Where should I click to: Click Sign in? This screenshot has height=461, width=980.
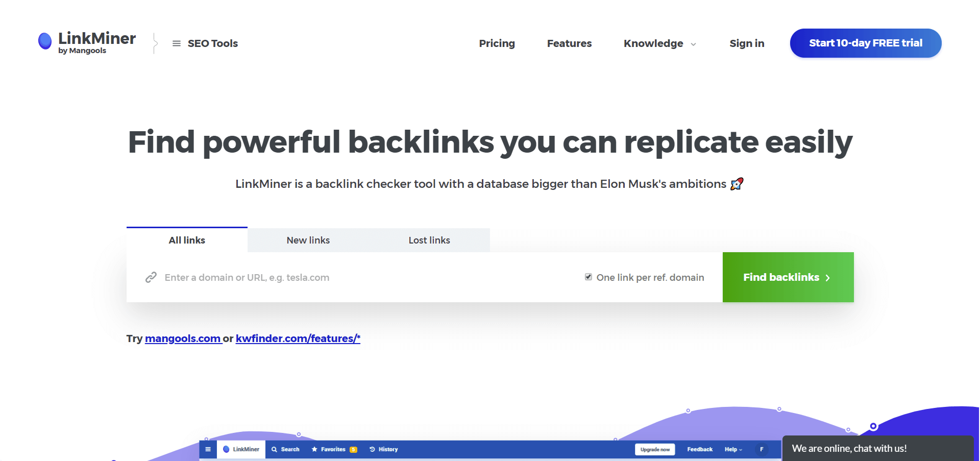(x=747, y=43)
